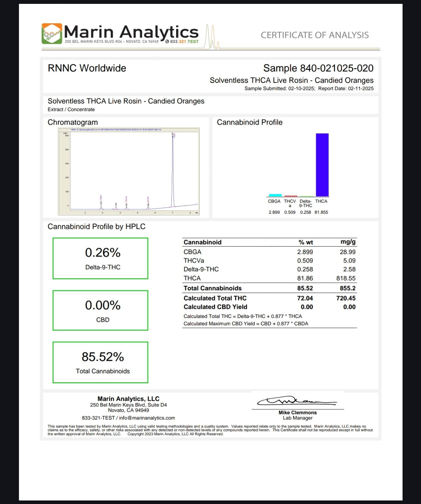The width and height of the screenshot is (421, 504).
Task: Click the Sample 840-021025-020 title
Action: click(x=318, y=68)
